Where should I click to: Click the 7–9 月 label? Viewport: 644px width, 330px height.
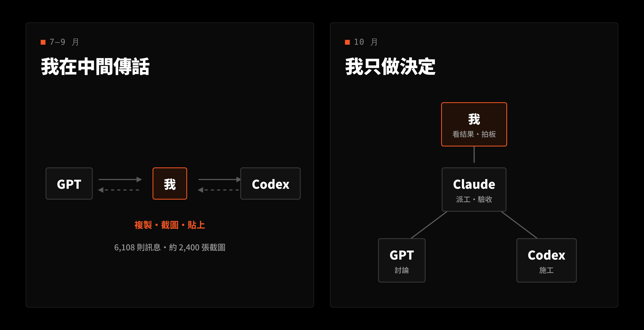(64, 42)
